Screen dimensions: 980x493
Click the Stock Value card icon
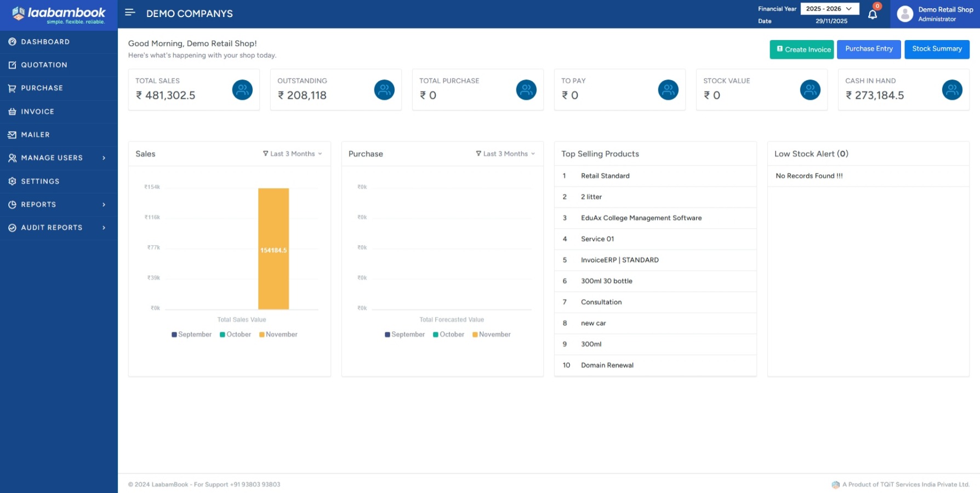(x=810, y=90)
